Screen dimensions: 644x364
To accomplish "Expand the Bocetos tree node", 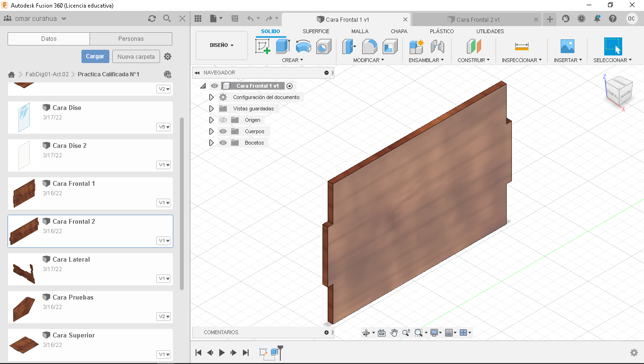I will coord(211,143).
